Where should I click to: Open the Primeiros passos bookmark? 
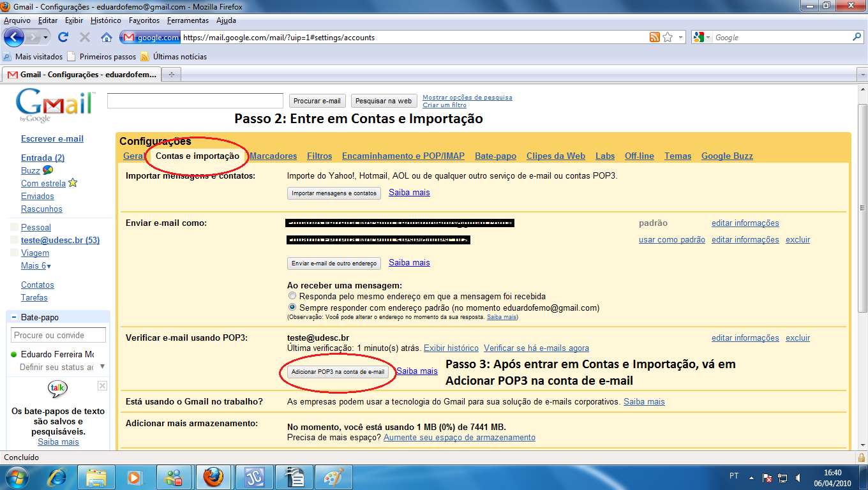101,56
